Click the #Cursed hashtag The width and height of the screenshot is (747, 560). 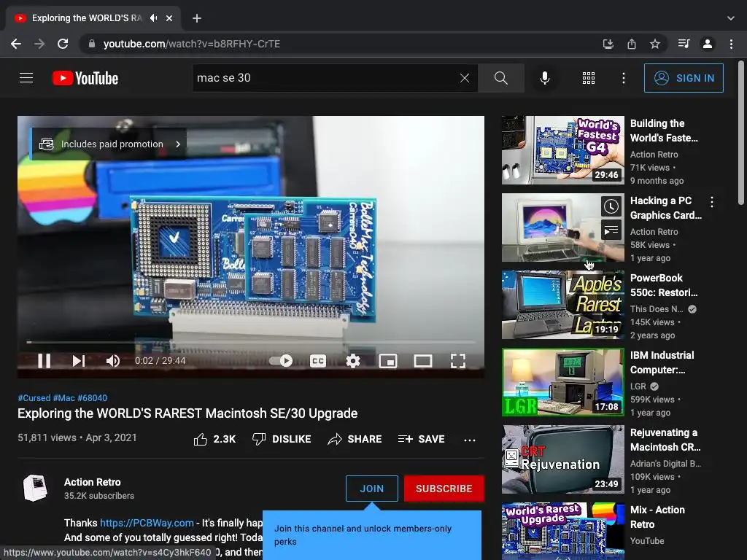point(34,397)
